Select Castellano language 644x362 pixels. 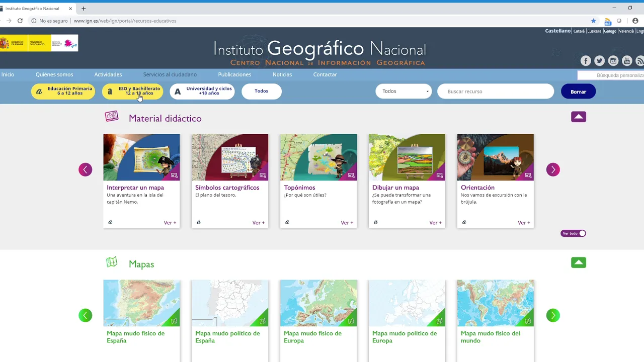(558, 31)
